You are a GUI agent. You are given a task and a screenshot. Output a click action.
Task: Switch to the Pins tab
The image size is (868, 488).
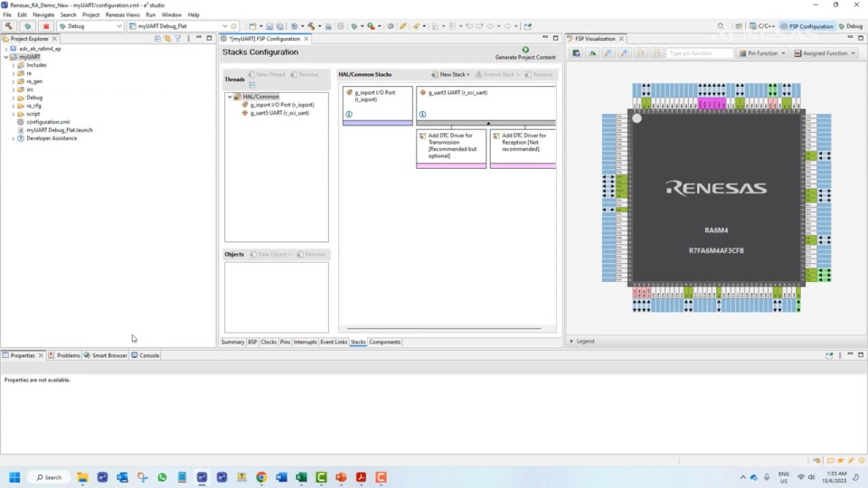click(285, 342)
